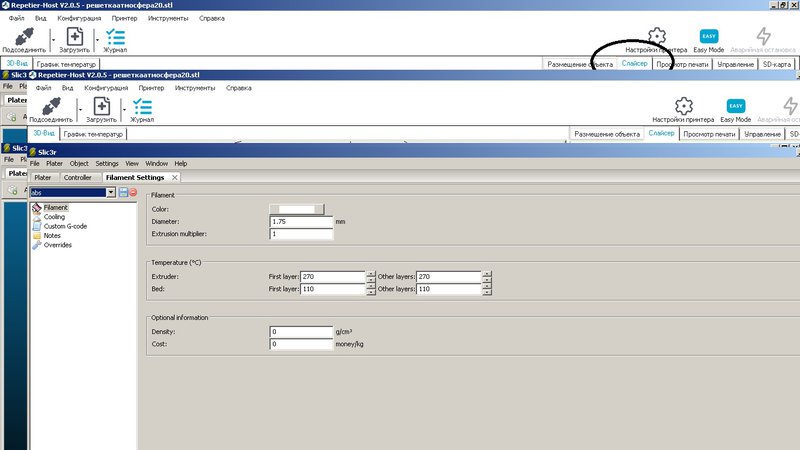Close the Filament Settings tab

click(175, 177)
